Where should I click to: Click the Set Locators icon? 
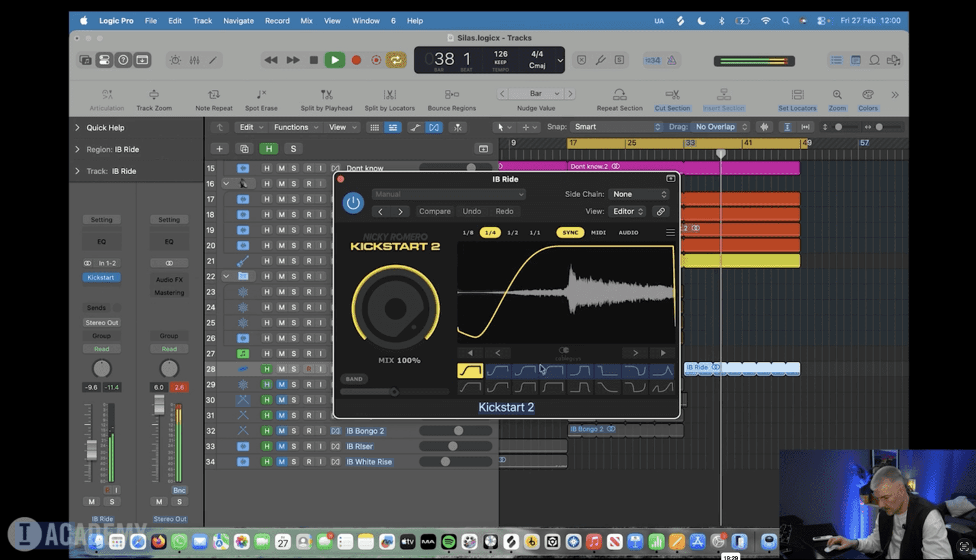coord(797,95)
